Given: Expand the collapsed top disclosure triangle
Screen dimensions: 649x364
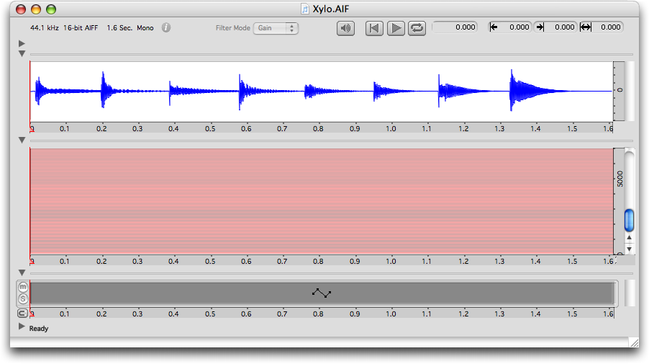Looking at the screenshot, I should click(x=22, y=43).
